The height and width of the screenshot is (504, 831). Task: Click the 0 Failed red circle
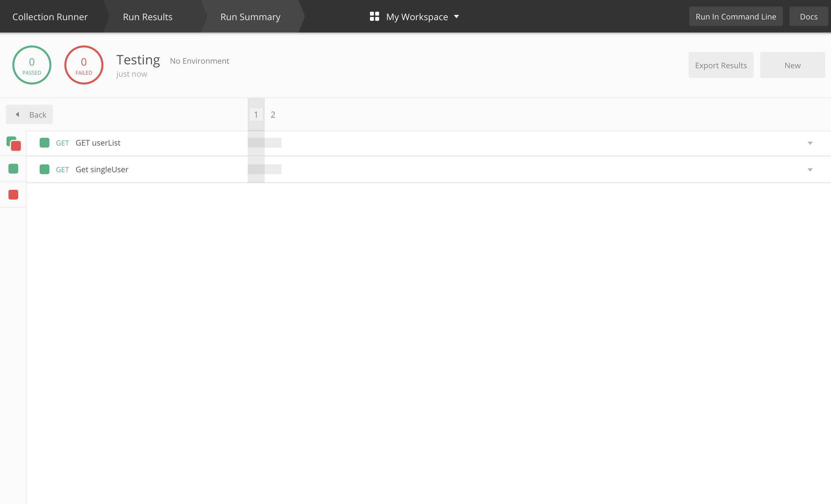(x=84, y=65)
